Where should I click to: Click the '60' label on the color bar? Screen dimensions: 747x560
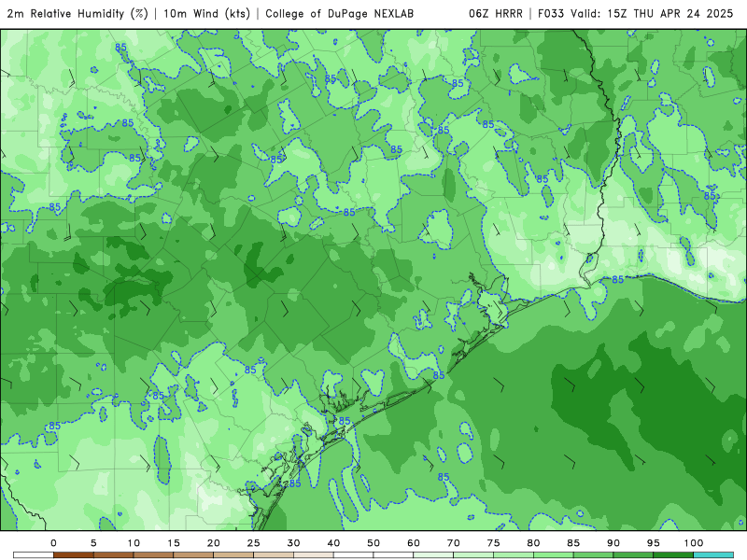(x=414, y=543)
